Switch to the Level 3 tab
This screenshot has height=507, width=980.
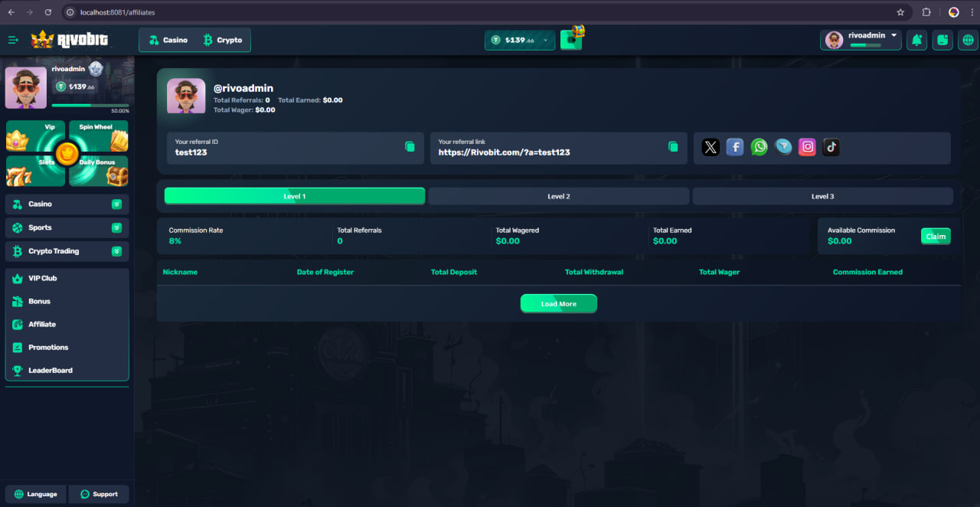pos(822,197)
